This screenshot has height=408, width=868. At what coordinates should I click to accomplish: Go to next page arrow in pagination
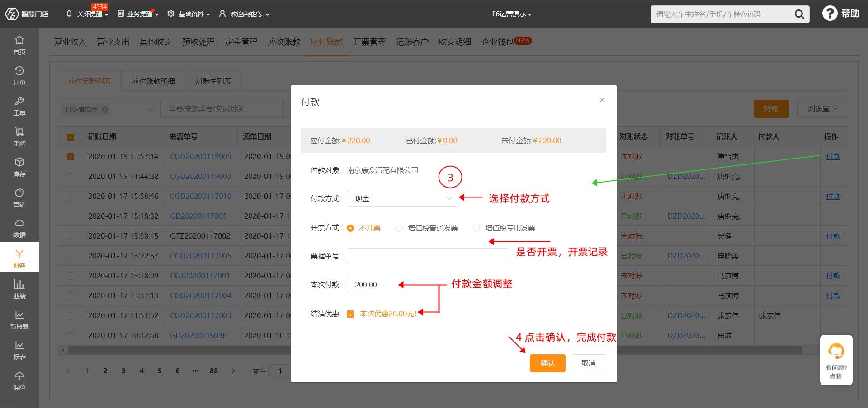click(233, 371)
